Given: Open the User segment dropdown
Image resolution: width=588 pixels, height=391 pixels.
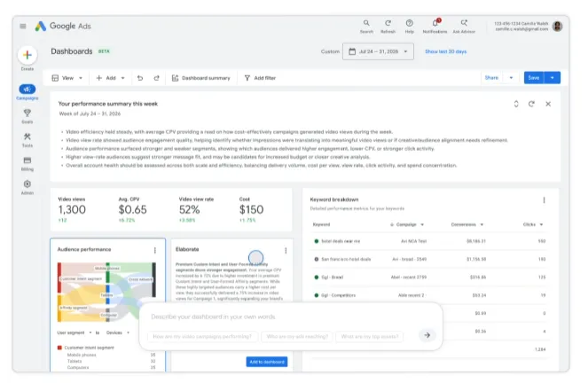Looking at the screenshot, I should 74,332.
